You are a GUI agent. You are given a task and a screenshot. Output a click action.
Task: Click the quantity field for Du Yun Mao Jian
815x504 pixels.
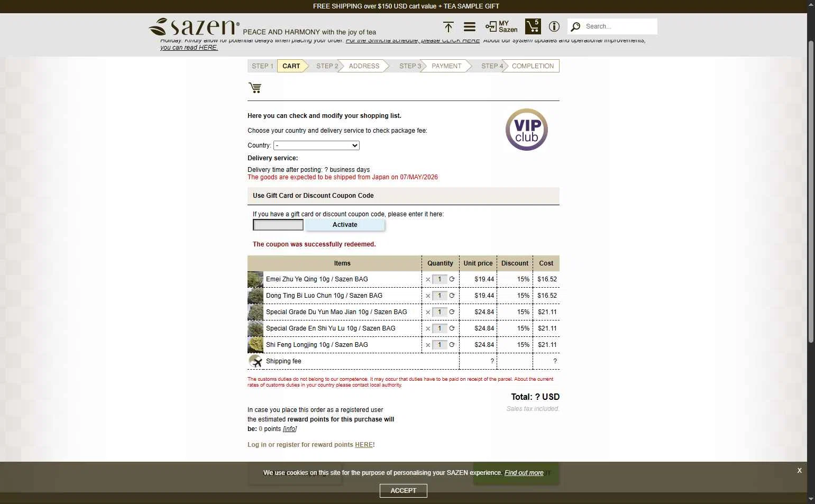pos(439,312)
